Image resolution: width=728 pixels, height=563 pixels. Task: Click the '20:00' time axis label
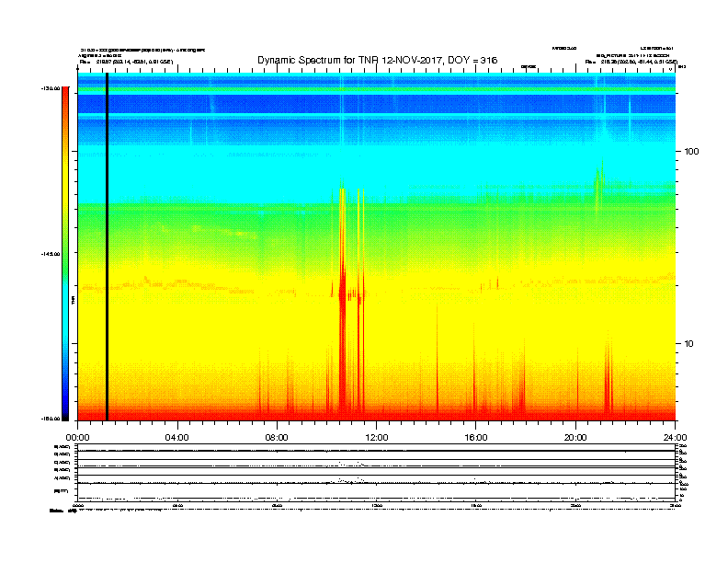pyautogui.click(x=575, y=438)
